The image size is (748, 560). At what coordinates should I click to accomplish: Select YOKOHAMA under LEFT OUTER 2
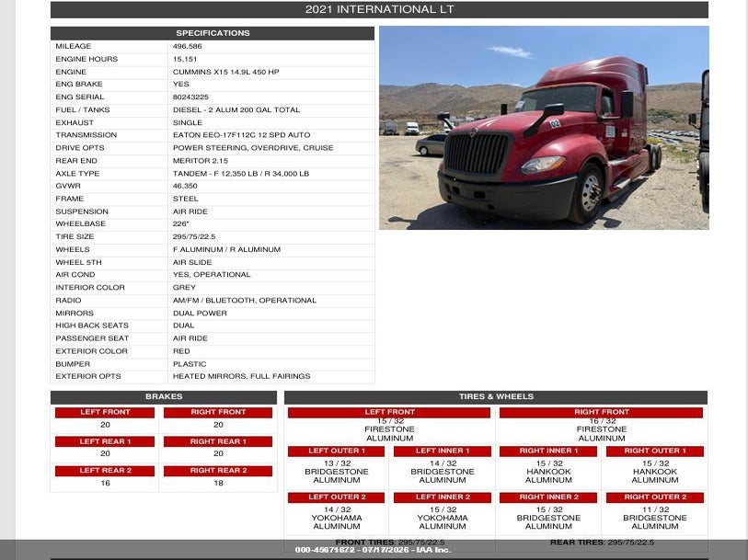[x=337, y=518]
